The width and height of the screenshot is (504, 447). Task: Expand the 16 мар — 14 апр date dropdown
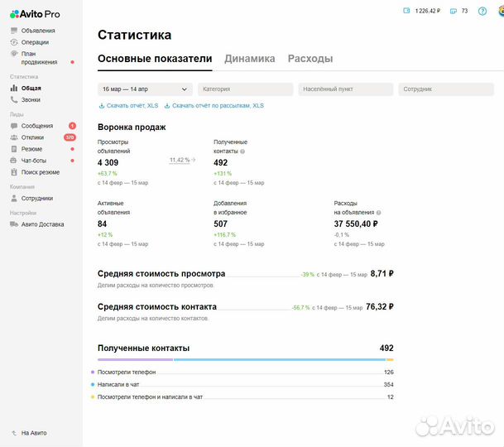coord(145,89)
